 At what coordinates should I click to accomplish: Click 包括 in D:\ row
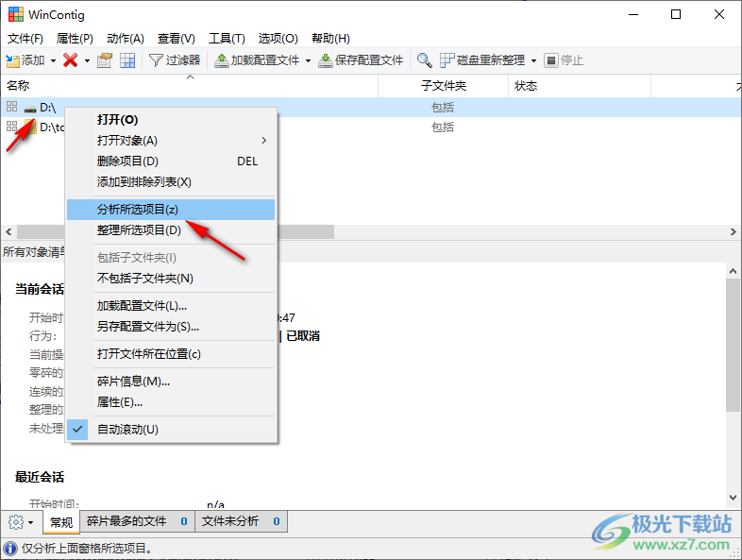(443, 108)
